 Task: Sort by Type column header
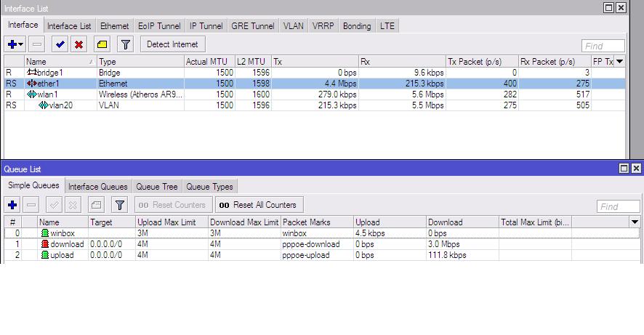140,62
